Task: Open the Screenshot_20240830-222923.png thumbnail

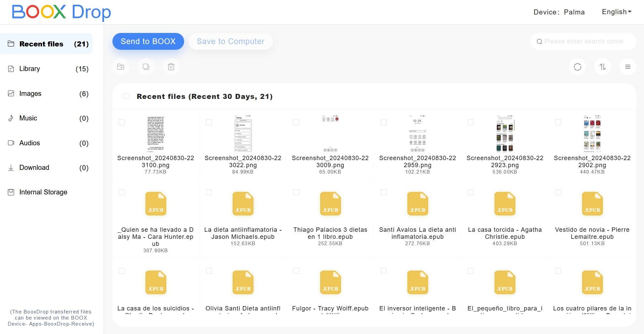Action: pos(505,134)
